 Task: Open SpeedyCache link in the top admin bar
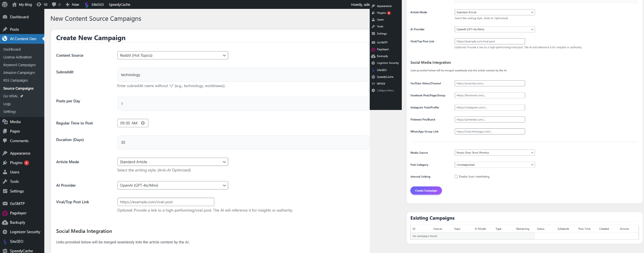[119, 4]
